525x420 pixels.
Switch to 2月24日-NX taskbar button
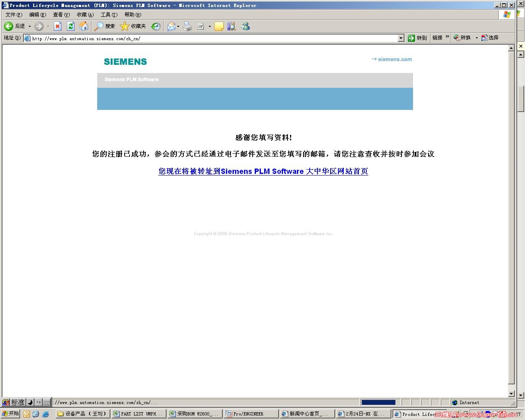click(x=363, y=414)
